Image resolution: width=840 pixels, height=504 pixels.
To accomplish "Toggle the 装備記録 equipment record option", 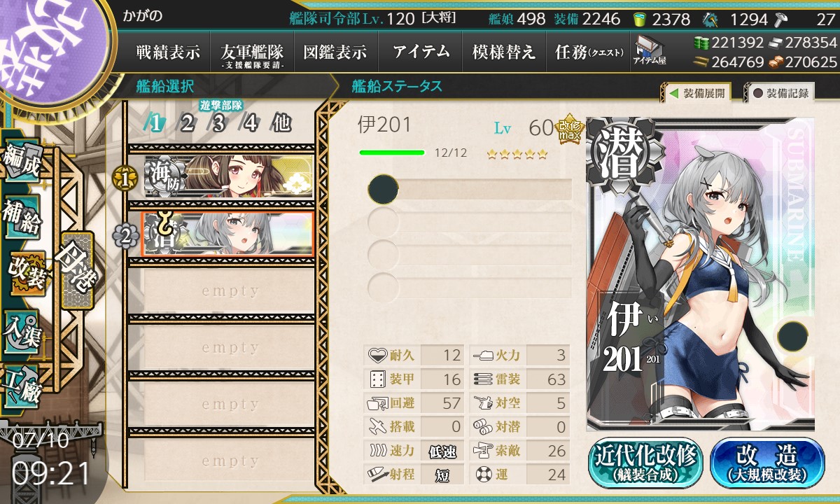I will point(780,92).
